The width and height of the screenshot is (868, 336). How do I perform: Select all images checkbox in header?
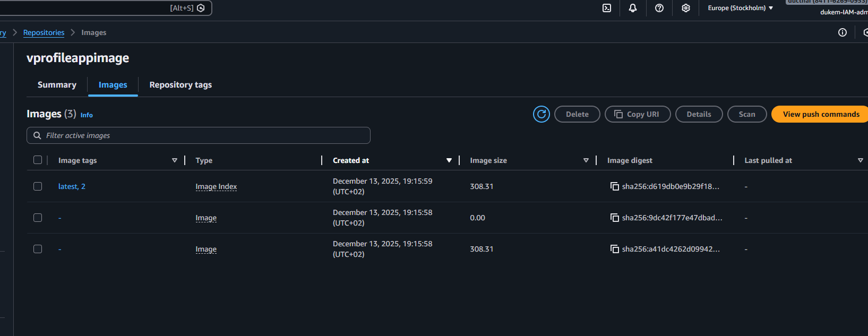pos(38,160)
